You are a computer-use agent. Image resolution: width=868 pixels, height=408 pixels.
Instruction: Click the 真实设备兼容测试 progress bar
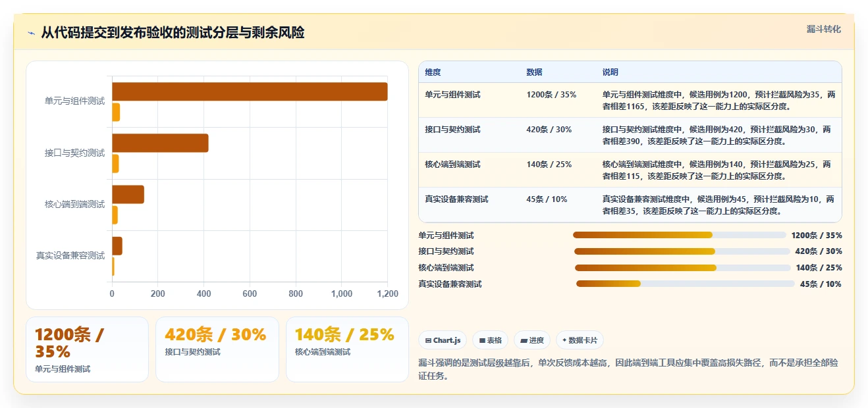[x=686, y=284]
